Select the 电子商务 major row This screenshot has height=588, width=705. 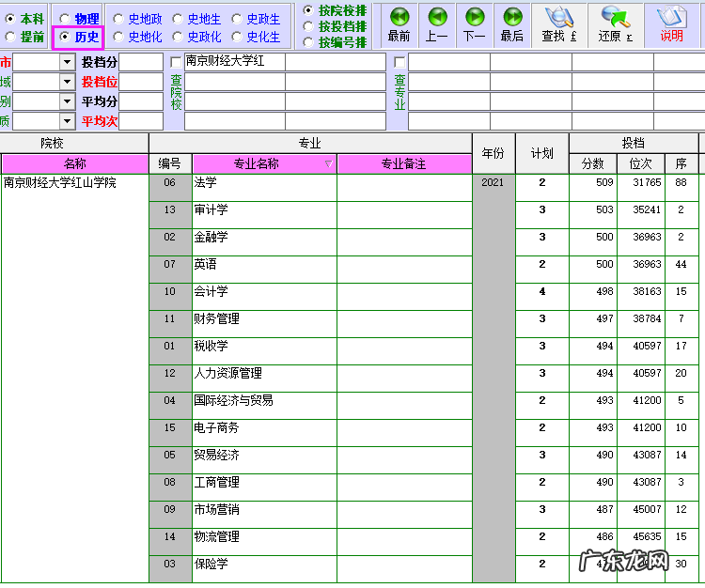265,433
